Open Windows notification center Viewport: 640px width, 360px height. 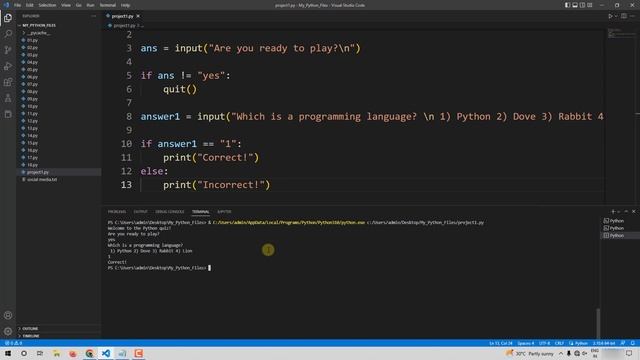[629, 353]
